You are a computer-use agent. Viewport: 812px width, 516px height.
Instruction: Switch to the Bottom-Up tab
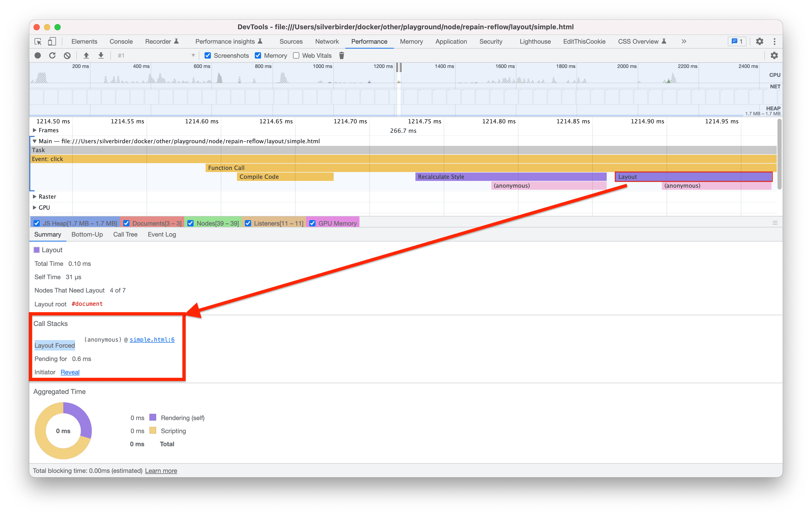(x=87, y=234)
